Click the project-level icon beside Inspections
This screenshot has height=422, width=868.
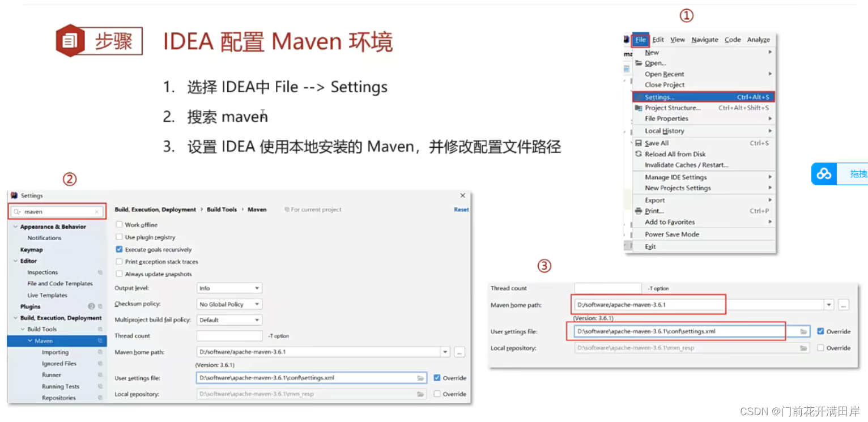tap(100, 272)
